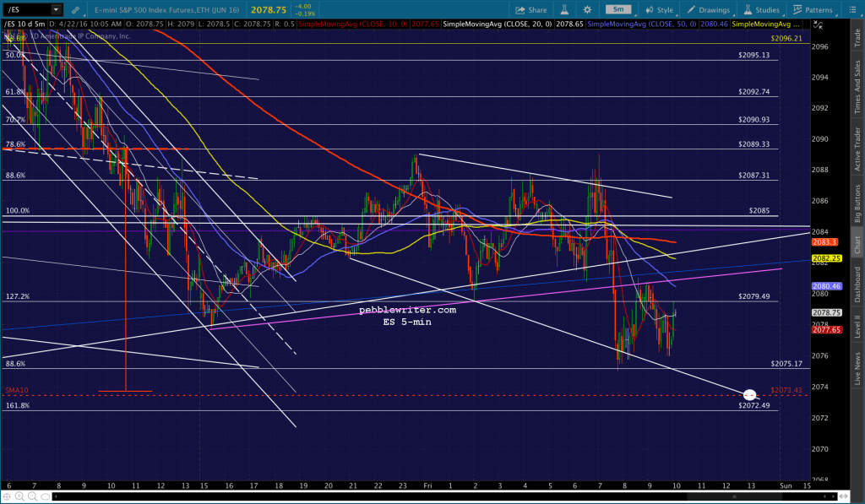
Task: Click SimpleMovingAvg (CLOSE, 10, 0) label
Action: 354,24
